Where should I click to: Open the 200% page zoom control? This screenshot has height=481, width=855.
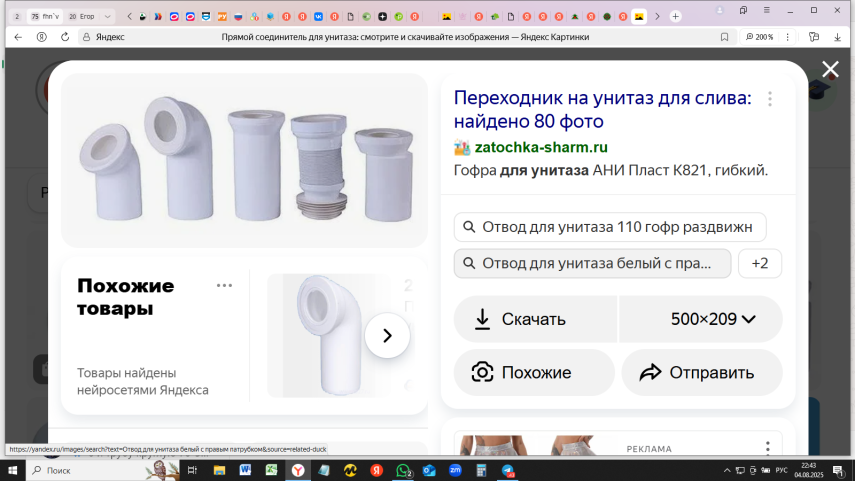tap(760, 37)
